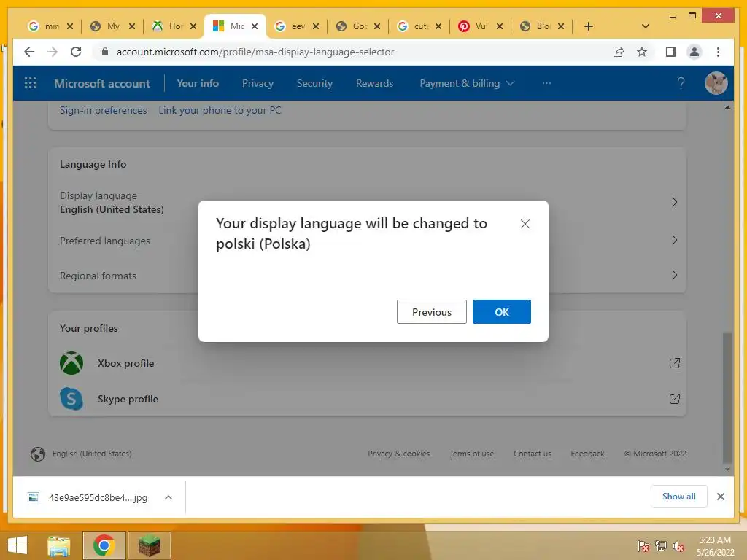Click the page vertical scrollbar thumb

727,397
